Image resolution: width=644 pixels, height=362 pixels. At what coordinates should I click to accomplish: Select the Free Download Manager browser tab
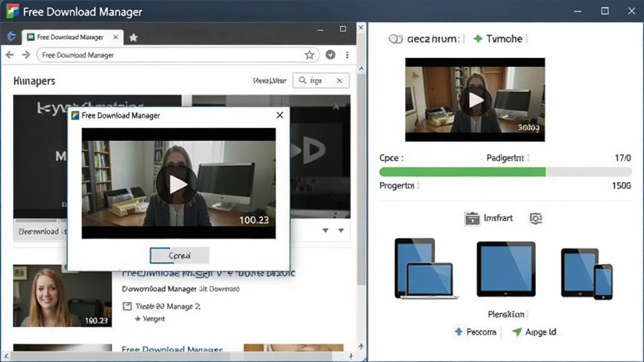(72, 37)
